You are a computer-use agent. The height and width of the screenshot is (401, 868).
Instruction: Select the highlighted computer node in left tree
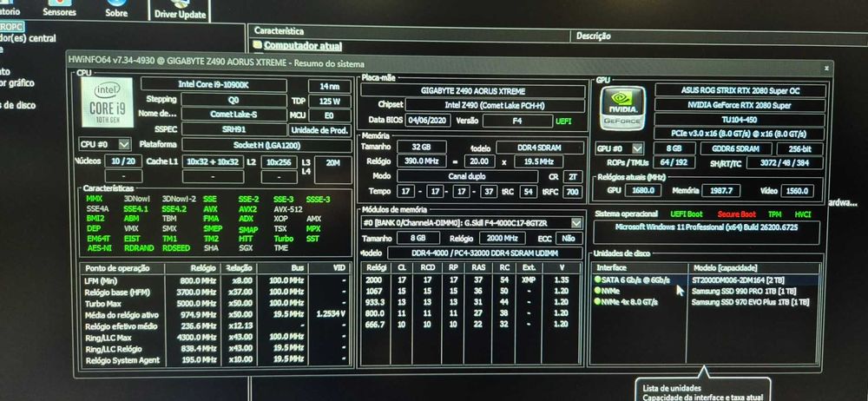click(x=11, y=27)
